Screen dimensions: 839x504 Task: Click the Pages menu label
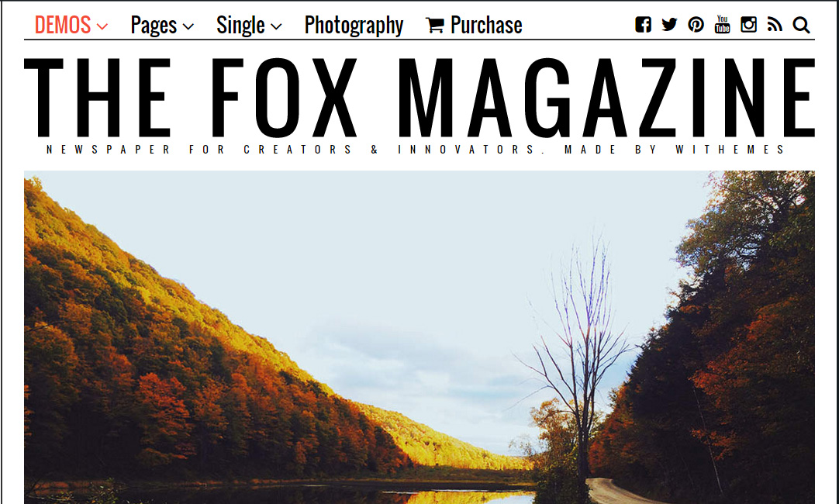(154, 25)
